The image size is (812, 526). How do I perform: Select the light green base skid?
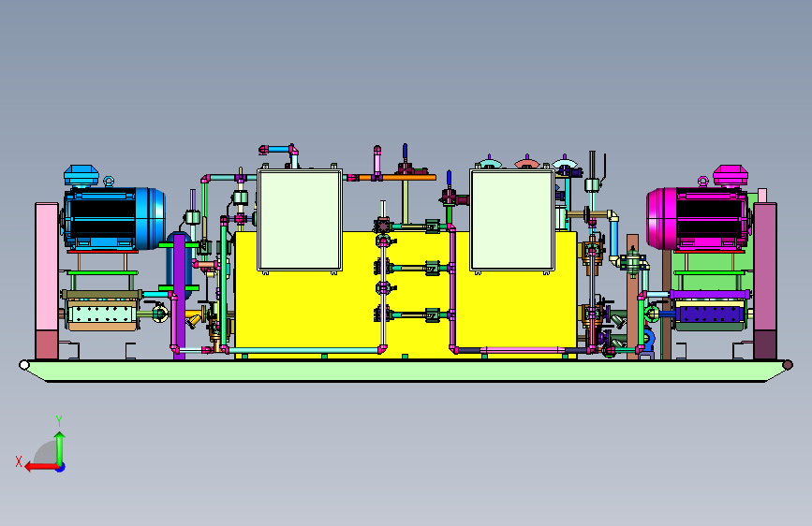pos(406,371)
